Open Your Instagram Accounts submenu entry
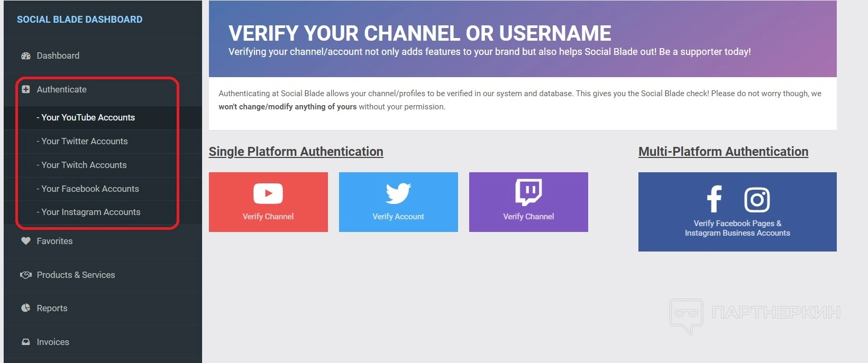This screenshot has height=363, width=868. [x=103, y=212]
